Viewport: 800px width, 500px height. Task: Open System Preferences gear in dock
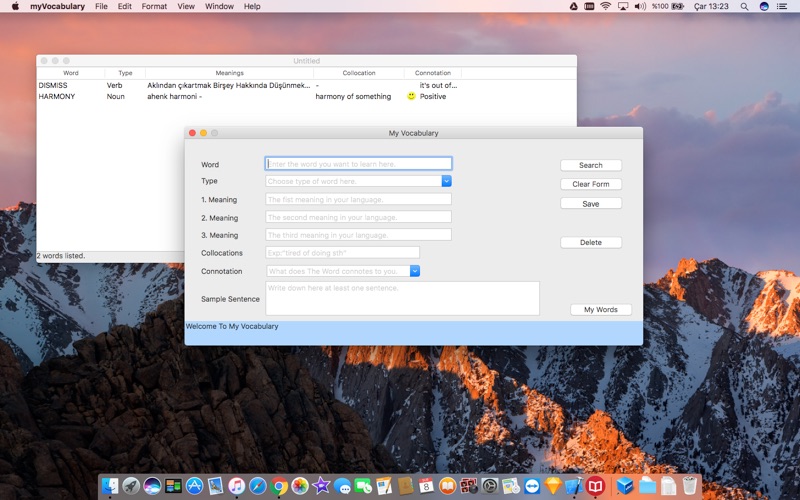point(490,486)
